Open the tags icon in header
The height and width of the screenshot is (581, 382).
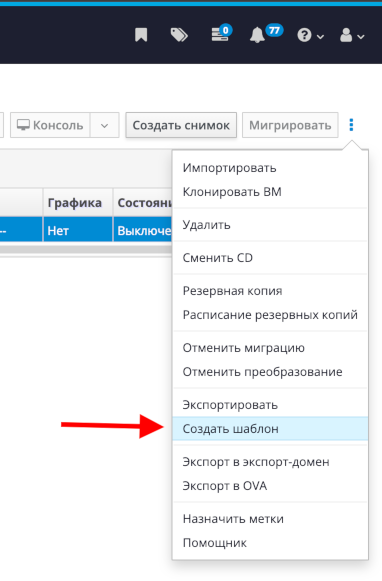pos(179,35)
